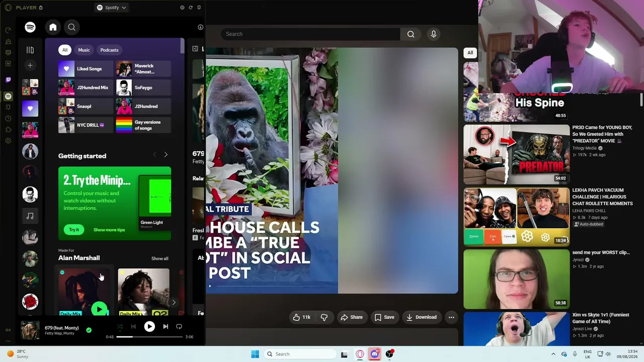The width and height of the screenshot is (644, 362).
Task: Open the Spotify search magnifier icon
Action: (71, 27)
